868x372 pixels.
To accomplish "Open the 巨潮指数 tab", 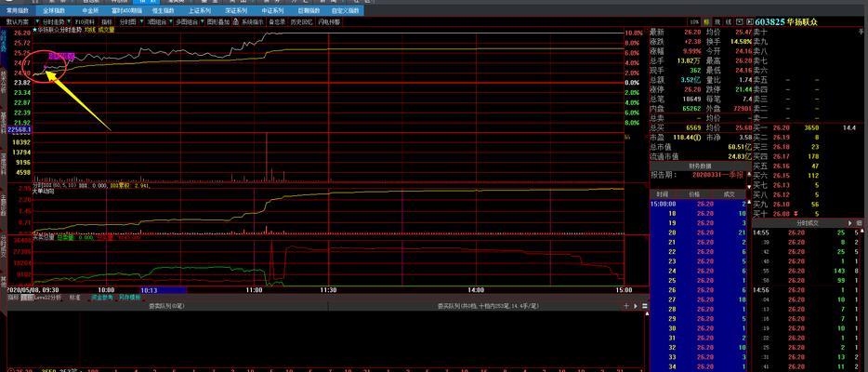I will pyautogui.click(x=309, y=10).
